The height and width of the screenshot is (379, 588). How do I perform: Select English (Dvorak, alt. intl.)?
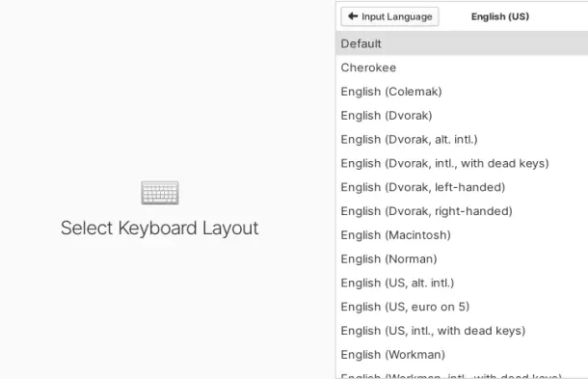pos(462,140)
